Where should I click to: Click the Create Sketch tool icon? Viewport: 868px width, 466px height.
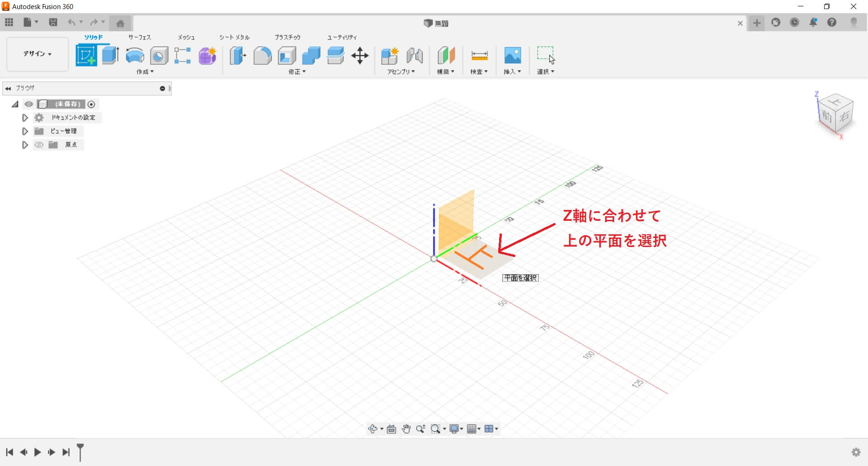pyautogui.click(x=86, y=56)
